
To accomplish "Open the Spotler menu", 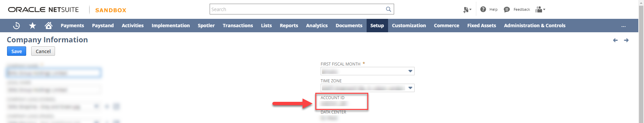I will point(206,26).
